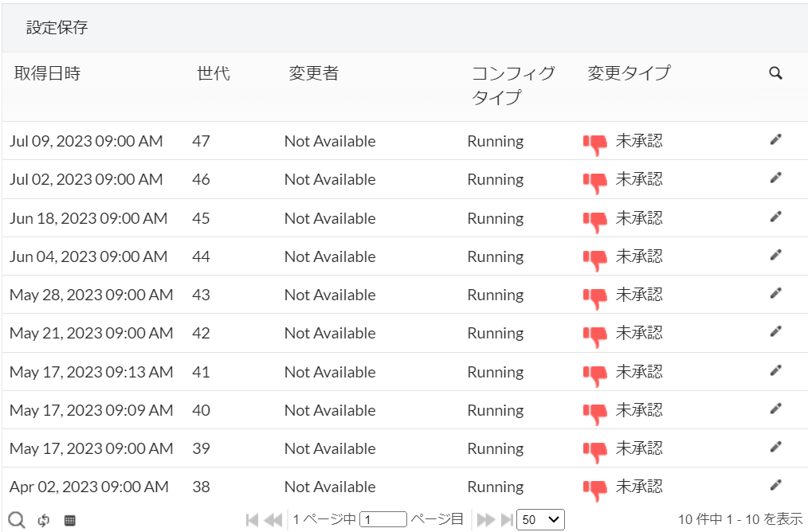Click the magnifier icon in bottom toolbar
The image size is (808, 532).
[17, 520]
